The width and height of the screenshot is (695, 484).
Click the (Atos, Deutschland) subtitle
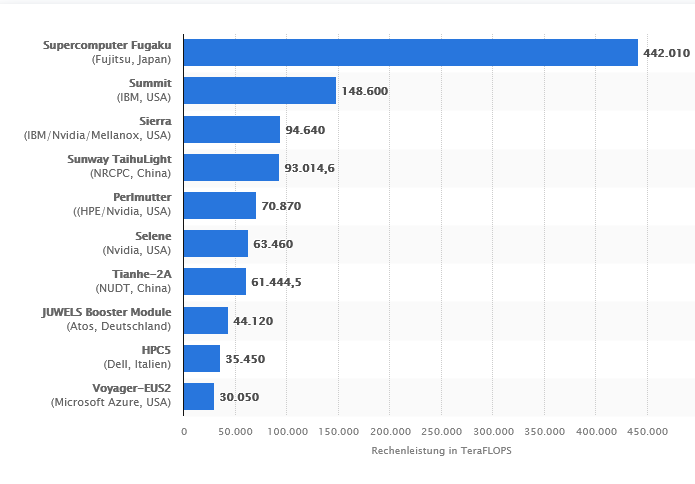[119, 327]
